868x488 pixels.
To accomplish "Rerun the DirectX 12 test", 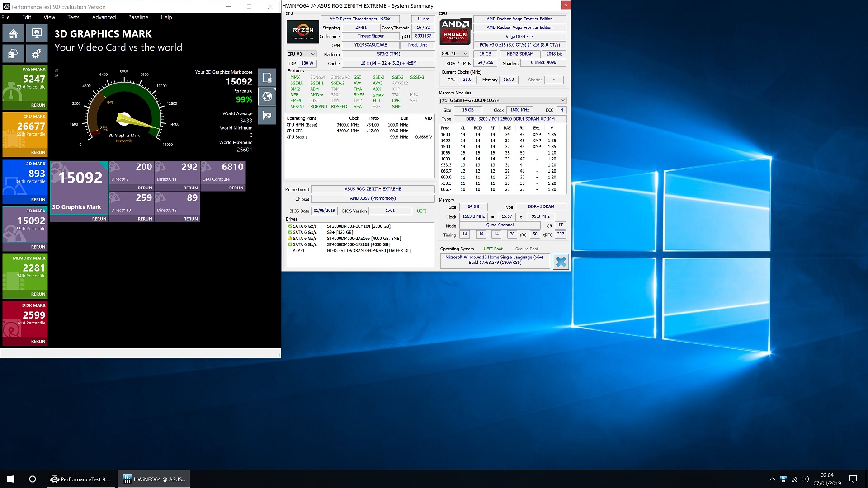I will point(190,219).
